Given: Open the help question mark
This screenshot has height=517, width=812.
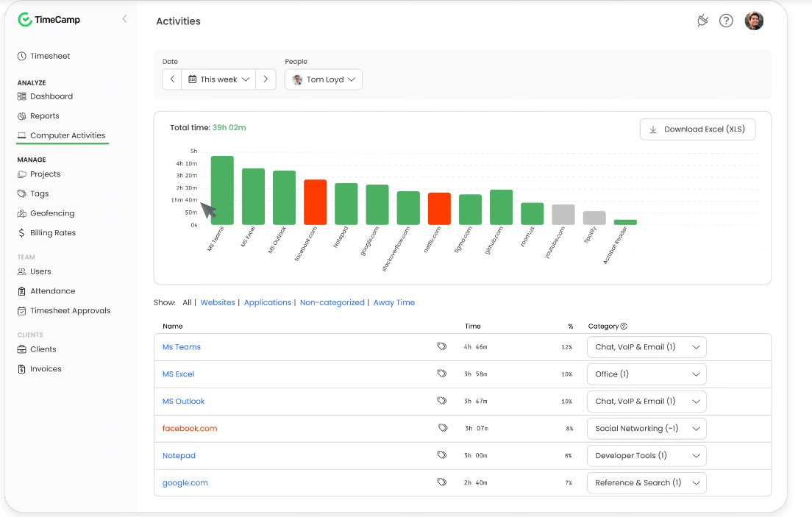Looking at the screenshot, I should click(726, 21).
